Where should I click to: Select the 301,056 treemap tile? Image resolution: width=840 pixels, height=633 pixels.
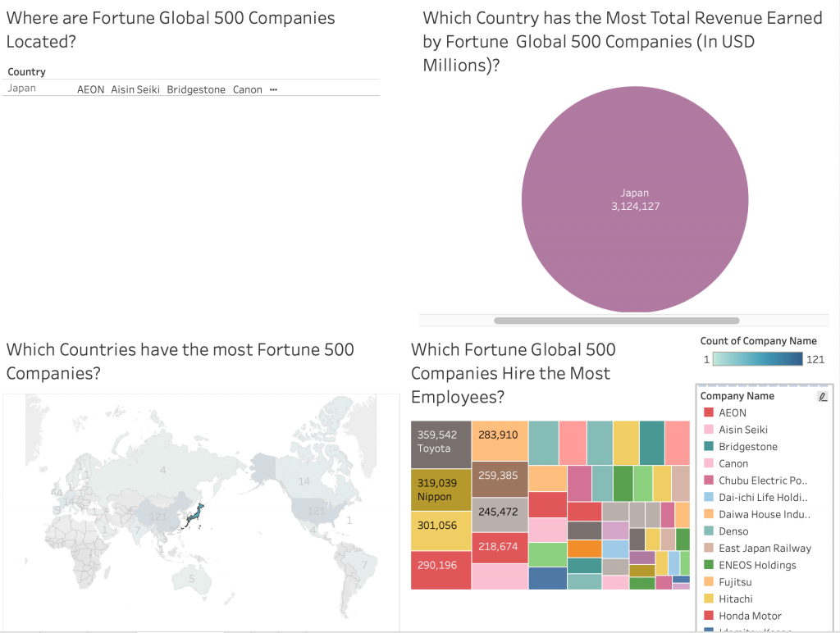(x=441, y=531)
